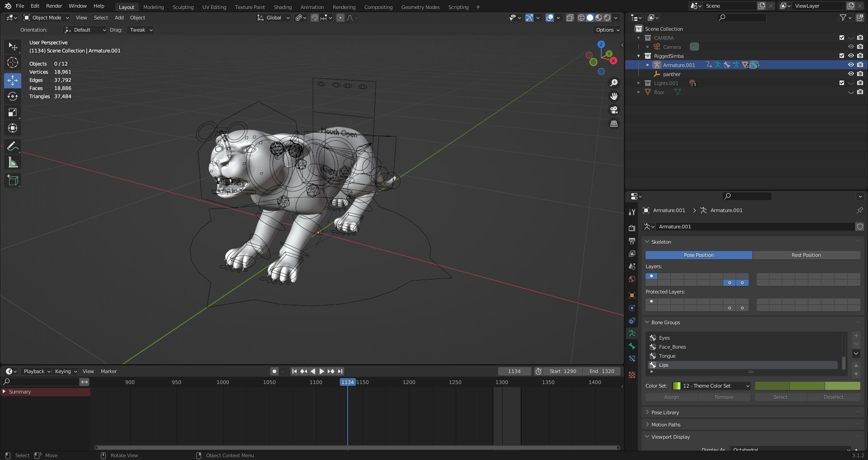Open the File menu
868x460 pixels.
tap(20, 6)
